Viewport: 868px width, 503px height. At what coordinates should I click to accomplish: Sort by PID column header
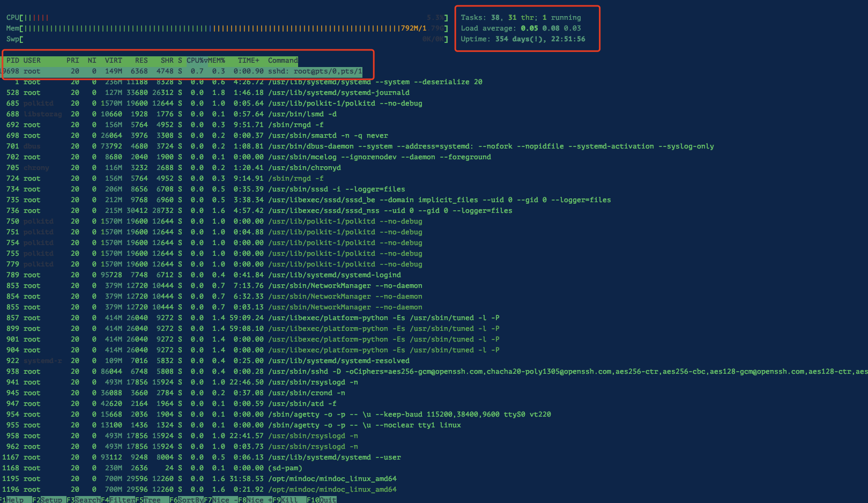click(12, 61)
